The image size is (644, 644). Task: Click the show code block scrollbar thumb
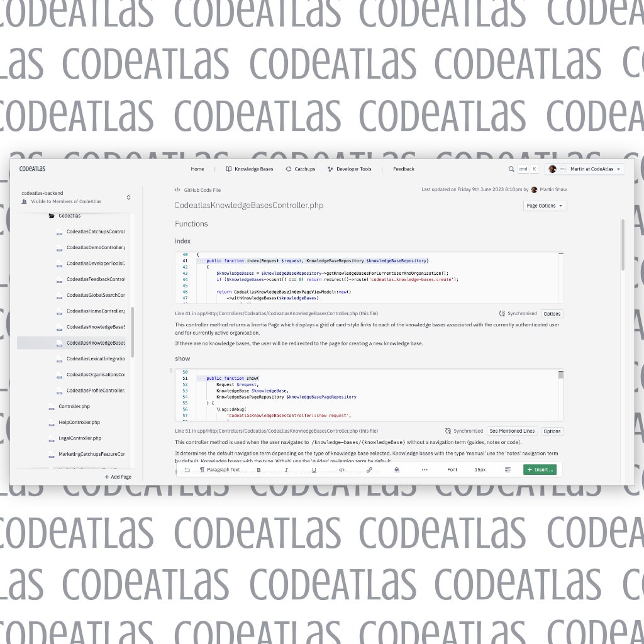(x=560, y=375)
